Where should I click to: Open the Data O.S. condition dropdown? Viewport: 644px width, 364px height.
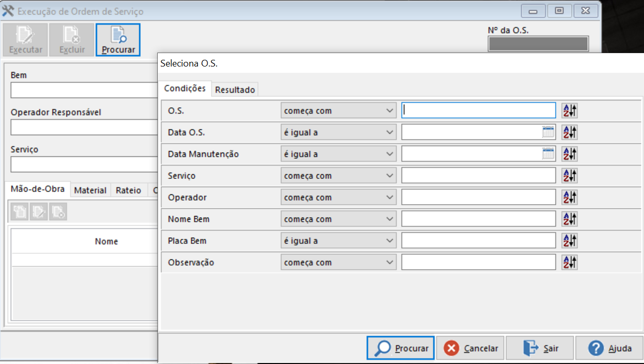(339, 132)
